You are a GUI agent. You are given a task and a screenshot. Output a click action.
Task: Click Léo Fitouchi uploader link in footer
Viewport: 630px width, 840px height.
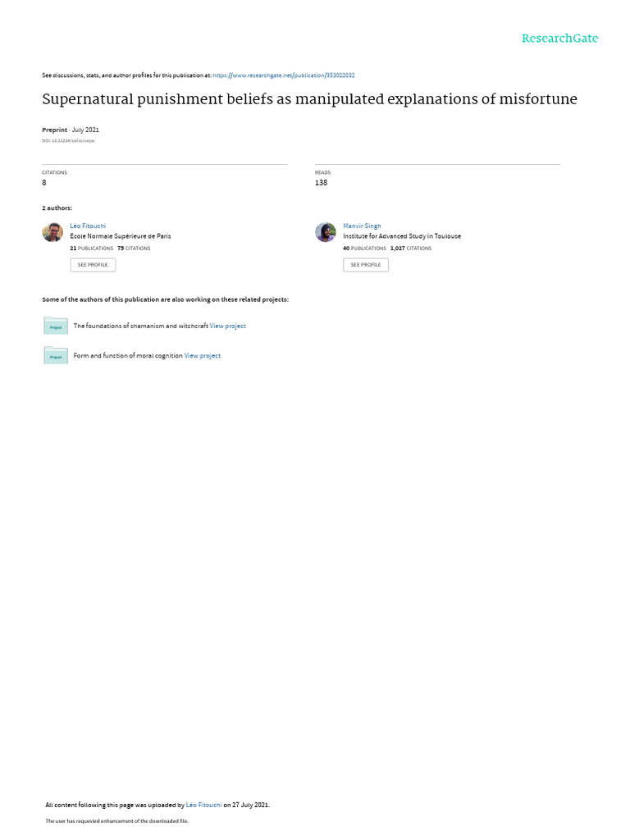click(203, 805)
